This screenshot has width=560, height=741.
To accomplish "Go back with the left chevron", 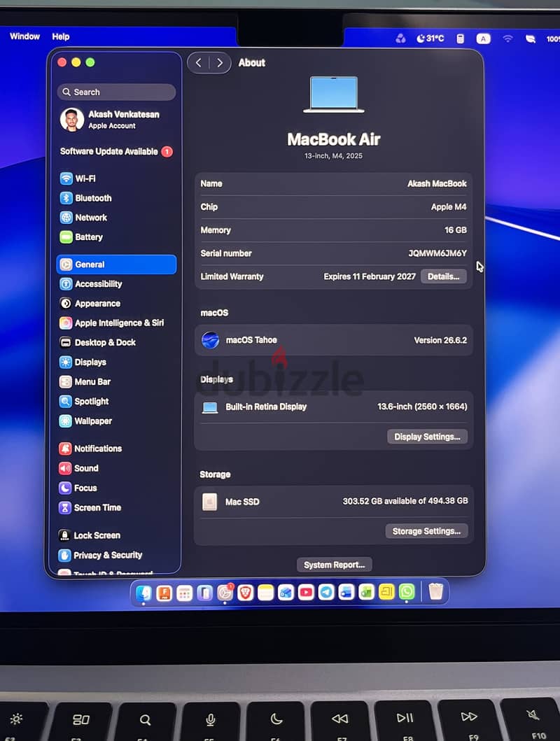I will tap(199, 62).
